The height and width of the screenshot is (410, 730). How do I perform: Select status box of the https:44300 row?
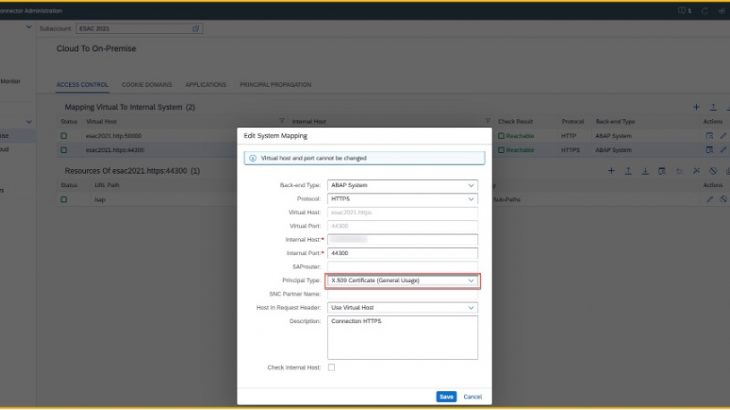point(64,150)
